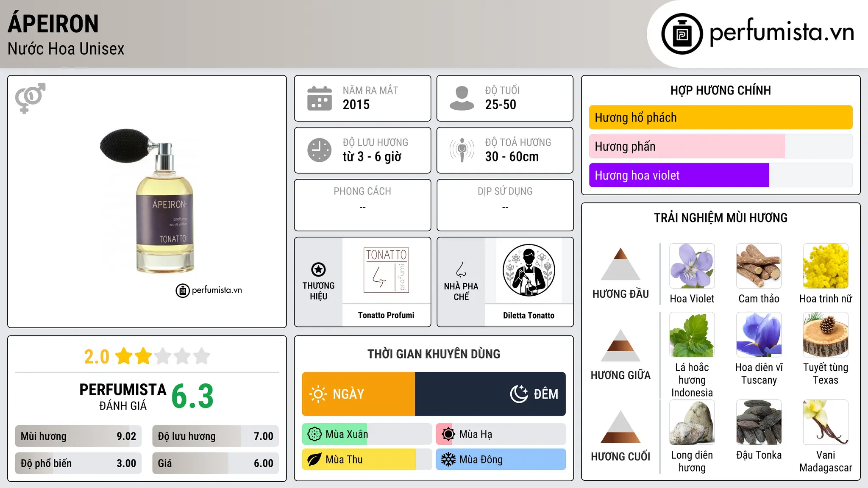Click the person icon beside Độ tuổi
This screenshot has height=488, width=868.
[462, 98]
